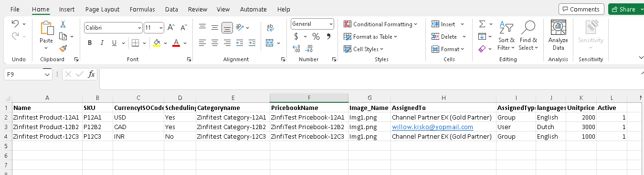
Task: Click the Name Box showing F9
Action: point(24,74)
